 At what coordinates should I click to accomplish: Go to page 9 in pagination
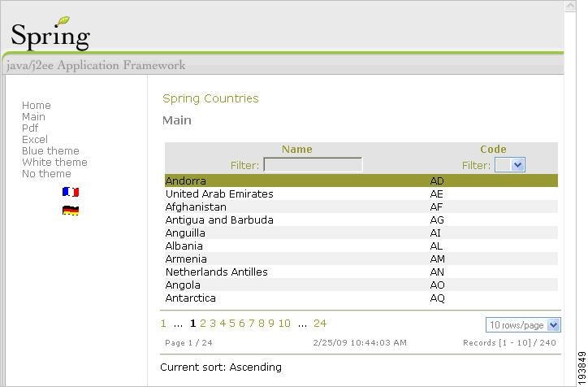(x=271, y=324)
